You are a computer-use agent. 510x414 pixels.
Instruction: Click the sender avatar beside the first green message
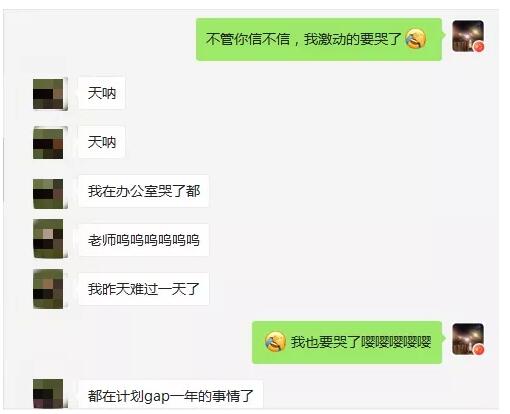pos(468,36)
